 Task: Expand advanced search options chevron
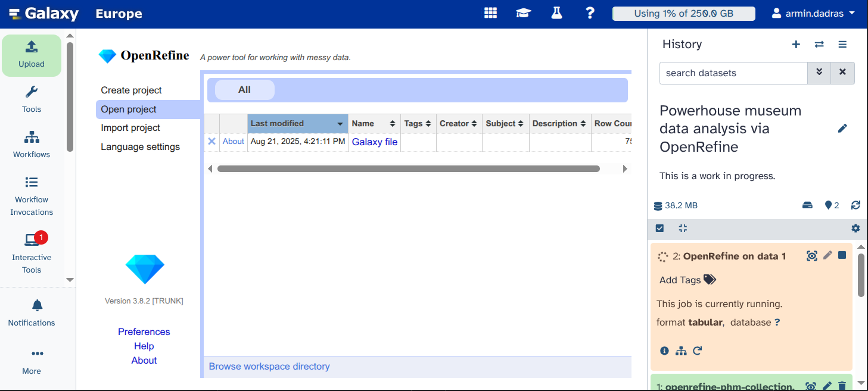pos(819,73)
